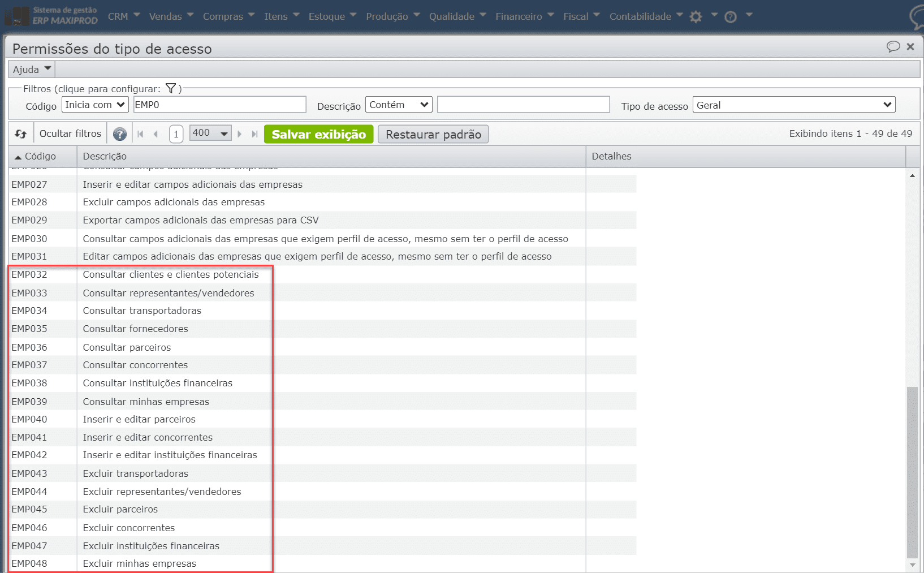Open the Fiscal menu

[581, 16]
